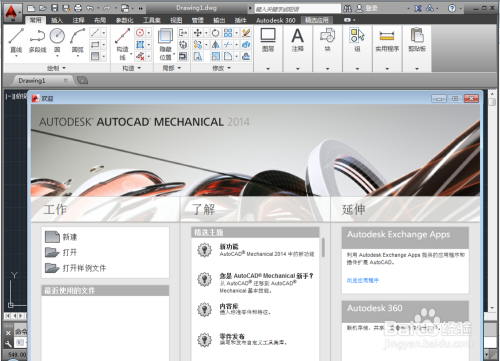Switch to the 工具集 ribbon tab
This screenshot has width=500, height=361.
[x=152, y=20]
